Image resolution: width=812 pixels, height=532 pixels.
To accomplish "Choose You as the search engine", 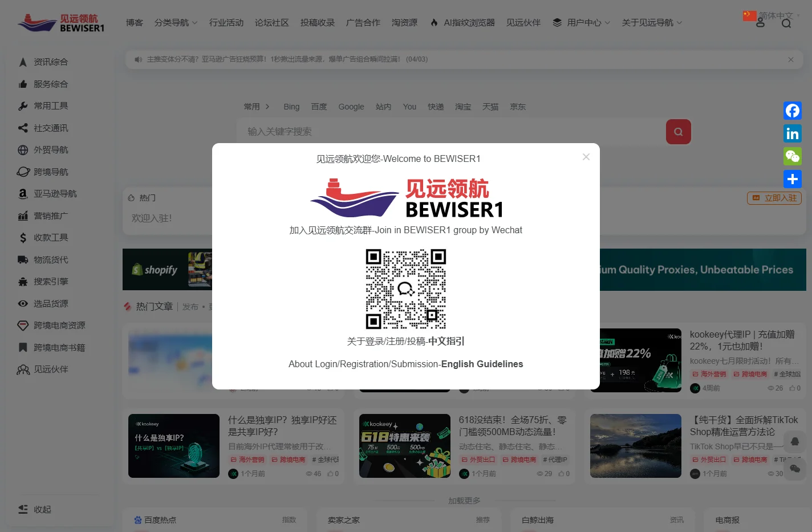I will (x=409, y=107).
